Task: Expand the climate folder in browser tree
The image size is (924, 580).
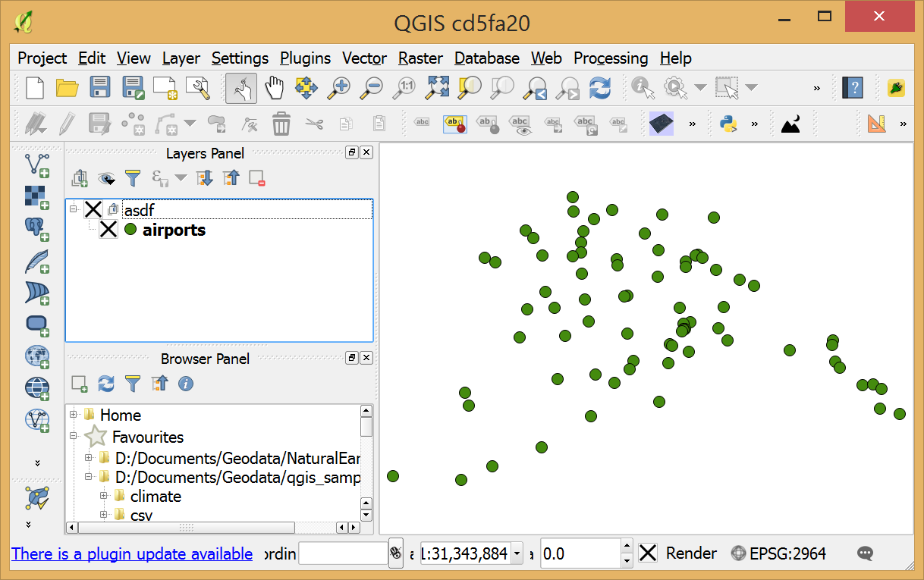Action: 104,496
